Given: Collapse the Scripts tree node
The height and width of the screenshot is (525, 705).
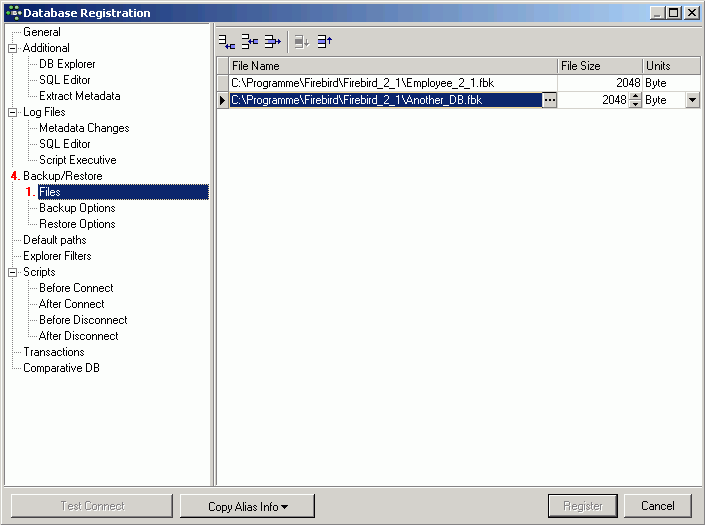Looking at the screenshot, I should pos(13,272).
